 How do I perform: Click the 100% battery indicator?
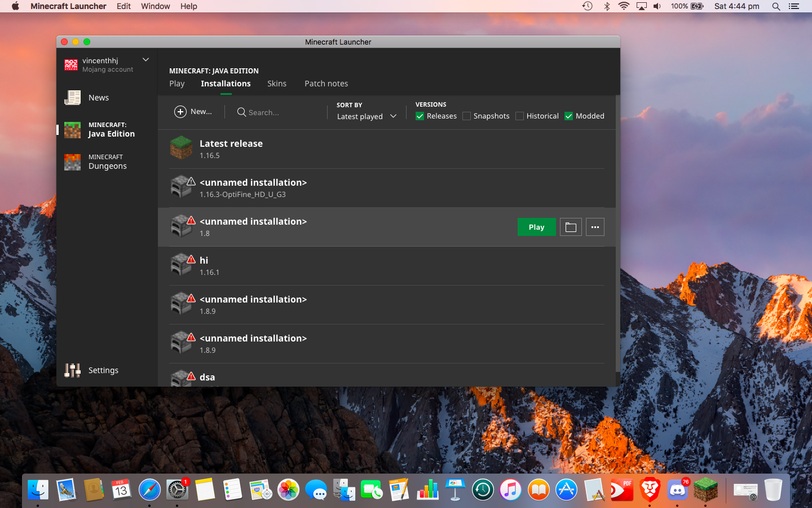[x=687, y=6]
